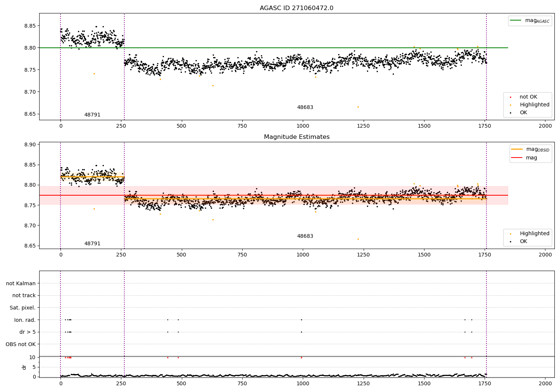Select 'Highlighted' legend entry in top plot
This screenshot has width=560, height=392.
click(535, 105)
